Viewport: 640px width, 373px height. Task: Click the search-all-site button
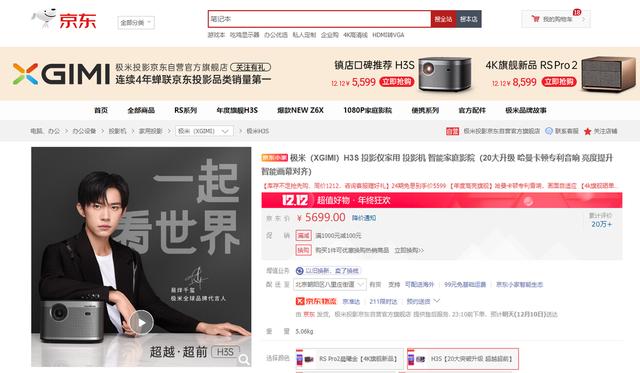(443, 19)
